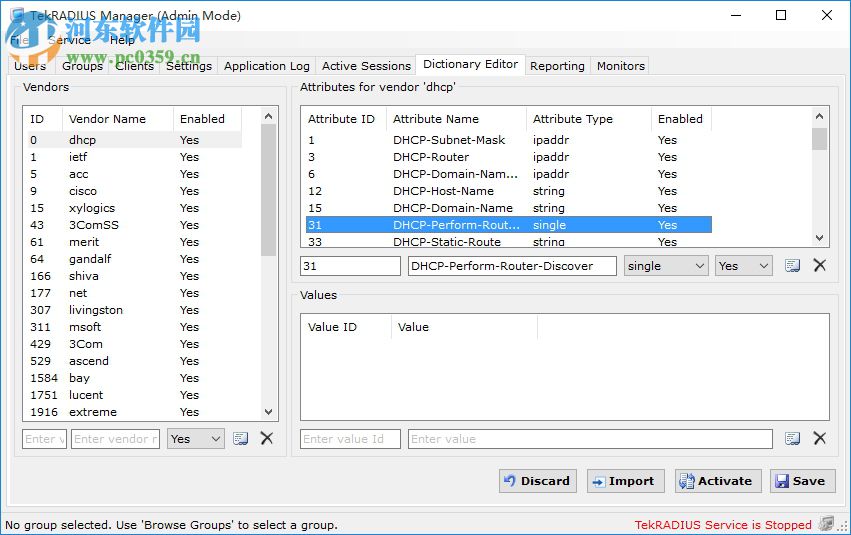
Task: Select vendor row 'lucent'
Action: 135,395
